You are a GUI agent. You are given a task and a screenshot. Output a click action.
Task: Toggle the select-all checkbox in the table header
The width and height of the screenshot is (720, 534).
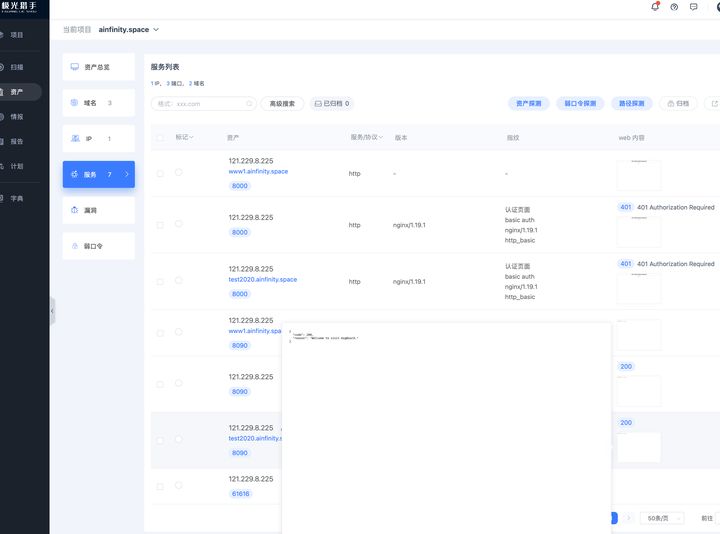(160, 138)
